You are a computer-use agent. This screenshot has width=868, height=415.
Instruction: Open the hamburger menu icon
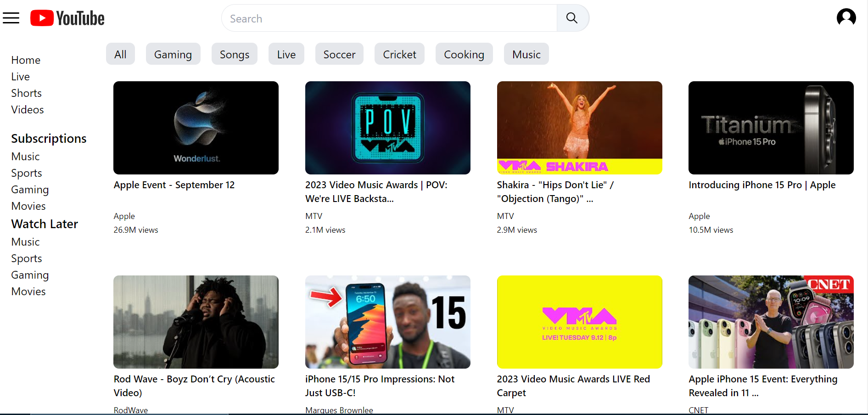click(x=11, y=18)
